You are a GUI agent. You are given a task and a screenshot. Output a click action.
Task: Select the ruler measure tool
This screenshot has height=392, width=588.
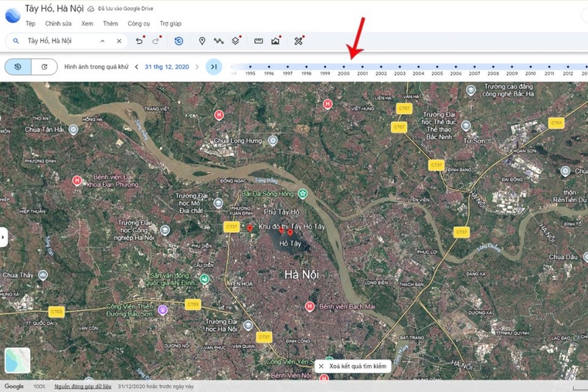(259, 41)
